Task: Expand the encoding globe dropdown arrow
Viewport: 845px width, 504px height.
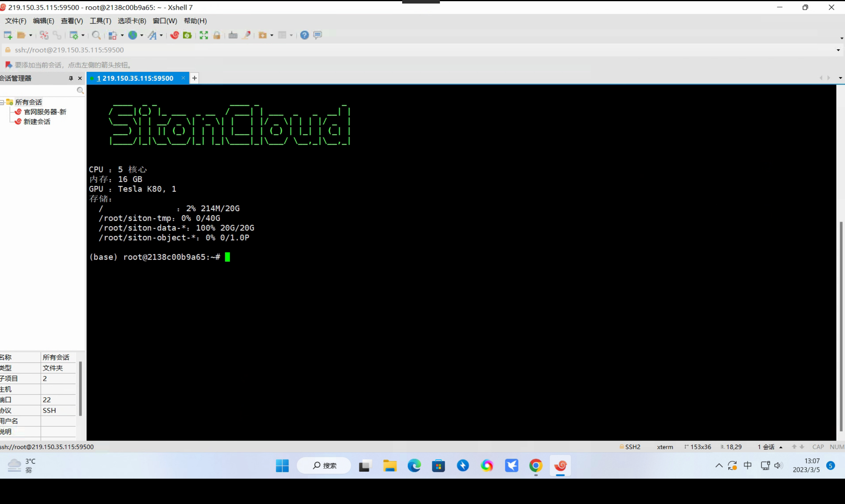Action: pyautogui.click(x=142, y=35)
